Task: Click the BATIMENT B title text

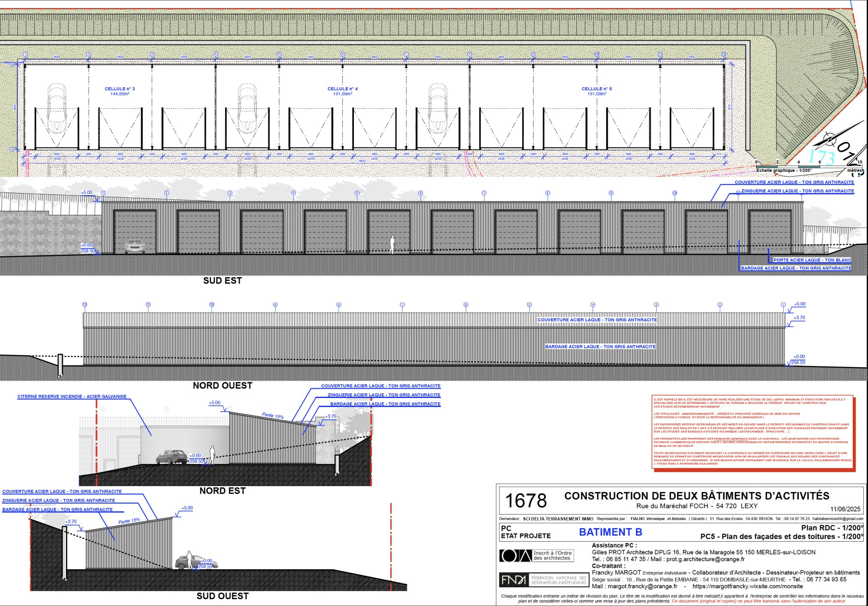Action: coord(610,532)
